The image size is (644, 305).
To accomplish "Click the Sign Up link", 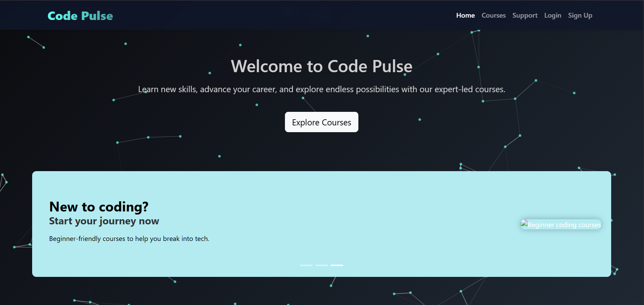I will pos(580,15).
